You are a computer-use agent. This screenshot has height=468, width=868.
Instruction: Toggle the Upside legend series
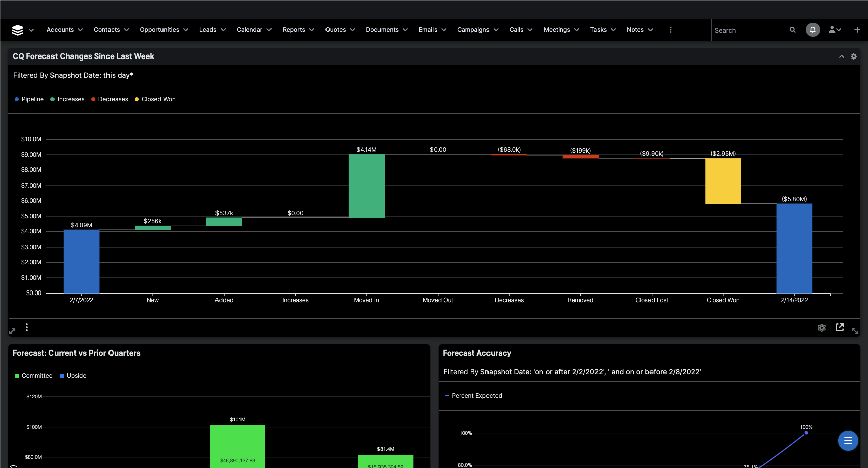click(x=73, y=376)
